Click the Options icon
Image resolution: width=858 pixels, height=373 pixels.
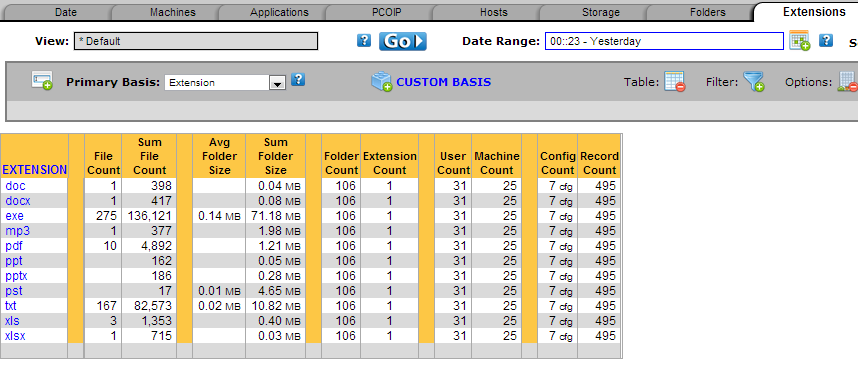(848, 82)
